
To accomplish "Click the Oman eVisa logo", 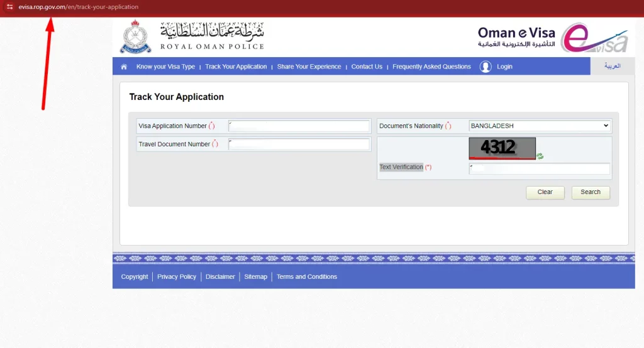I will coord(553,37).
